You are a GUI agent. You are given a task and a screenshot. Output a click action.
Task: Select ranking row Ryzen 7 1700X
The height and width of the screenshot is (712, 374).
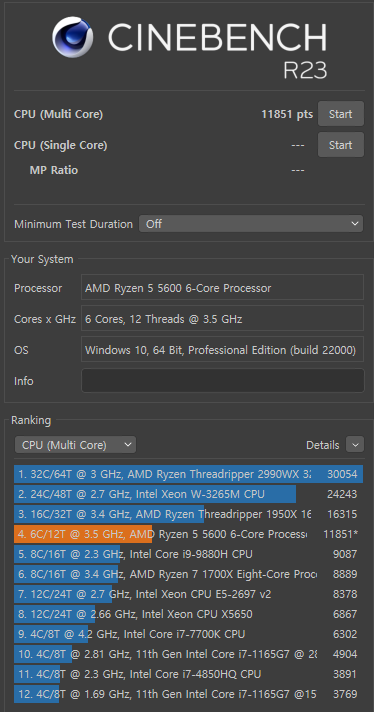(x=188, y=574)
